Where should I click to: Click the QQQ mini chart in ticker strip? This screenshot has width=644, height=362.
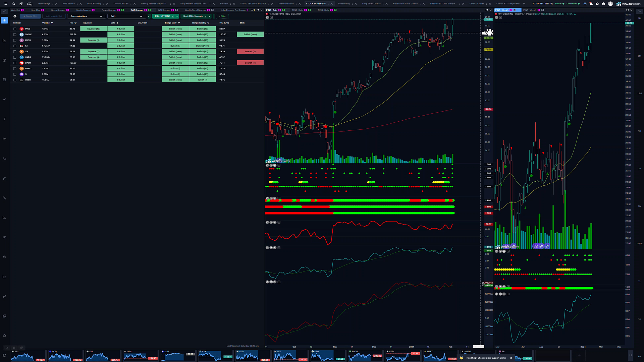click(x=66, y=355)
